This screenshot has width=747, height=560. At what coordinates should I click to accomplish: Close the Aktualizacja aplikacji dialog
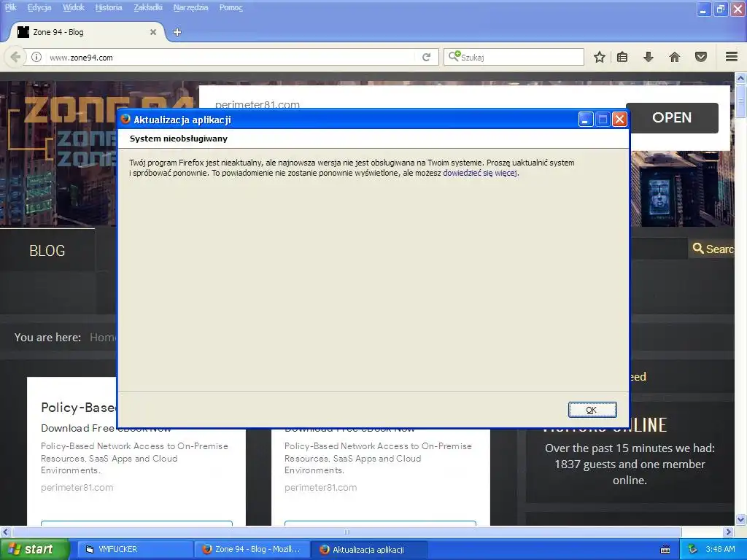pos(619,119)
